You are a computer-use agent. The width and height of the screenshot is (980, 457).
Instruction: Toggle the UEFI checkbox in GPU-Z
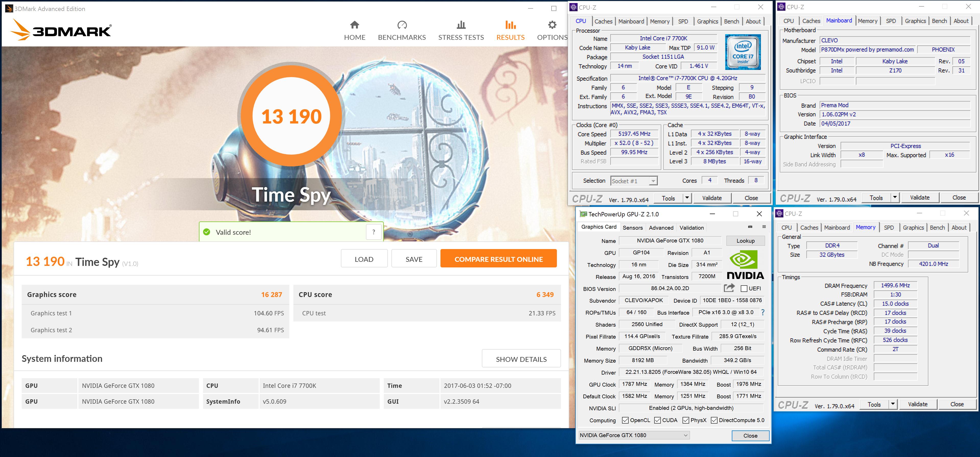pos(744,289)
